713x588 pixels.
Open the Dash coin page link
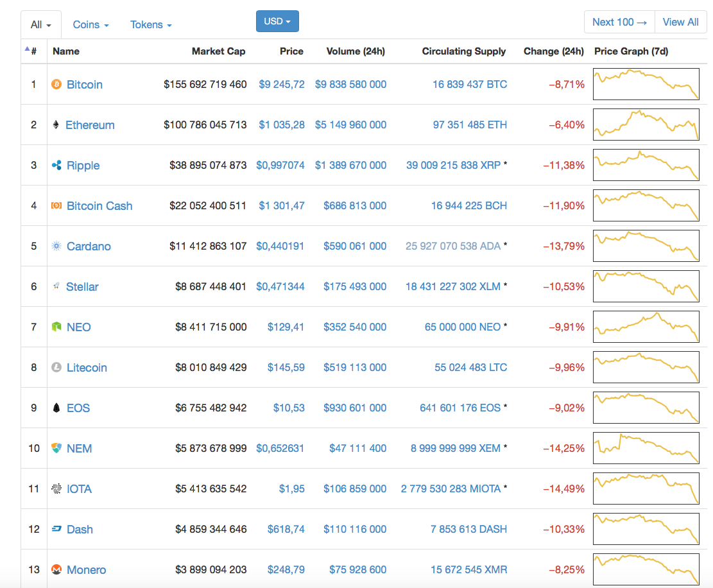click(x=80, y=530)
